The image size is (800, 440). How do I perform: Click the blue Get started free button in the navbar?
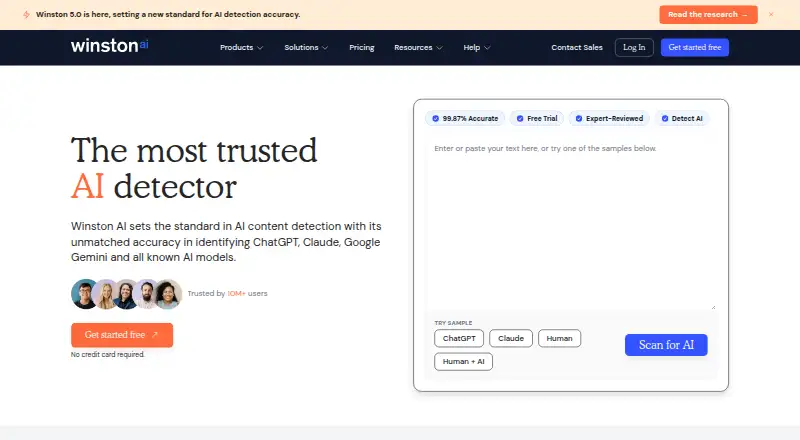coord(695,47)
